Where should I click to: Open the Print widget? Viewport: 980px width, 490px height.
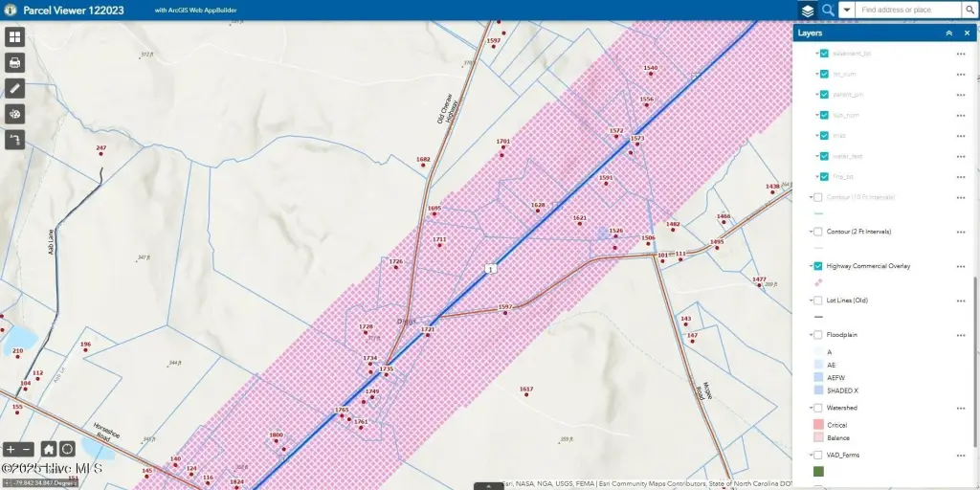tap(14, 63)
